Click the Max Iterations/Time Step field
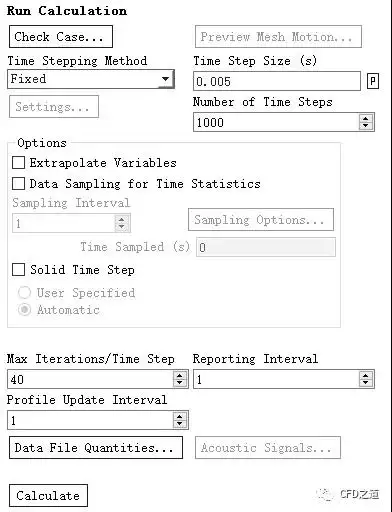Screen dimensions: 392x512 90,379
